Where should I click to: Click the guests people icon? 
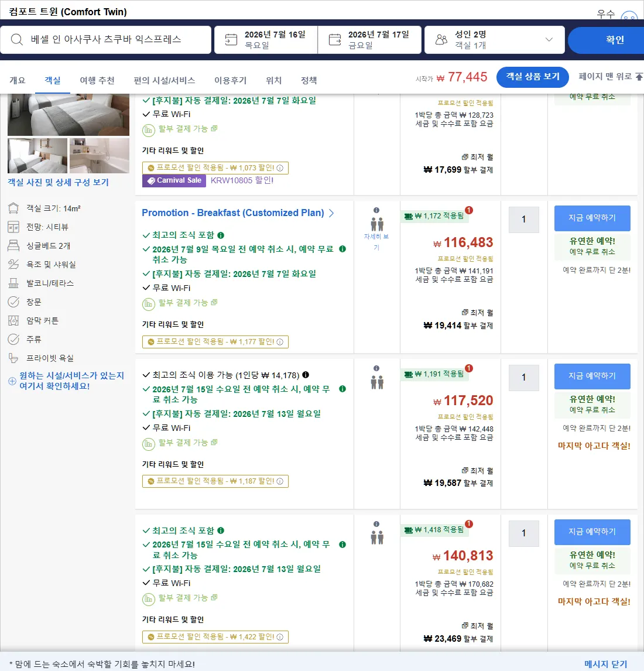[x=441, y=40]
